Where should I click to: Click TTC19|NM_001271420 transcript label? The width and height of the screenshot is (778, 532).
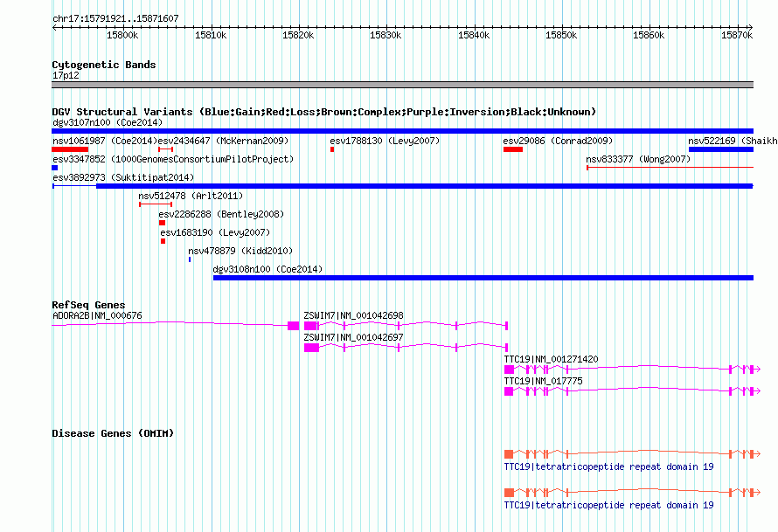552,359
